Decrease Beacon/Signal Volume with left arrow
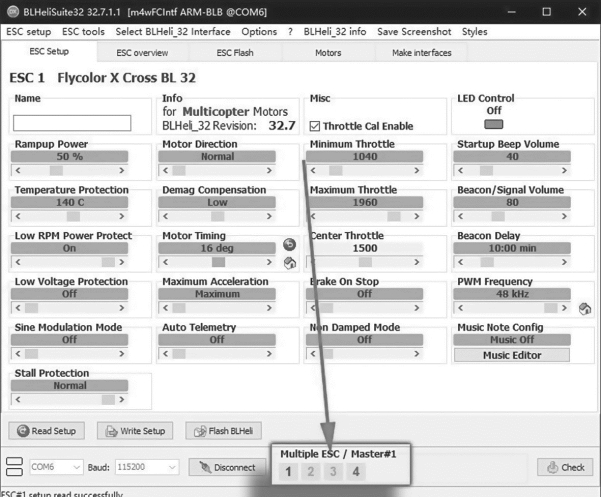601x497 pixels. tap(460, 217)
